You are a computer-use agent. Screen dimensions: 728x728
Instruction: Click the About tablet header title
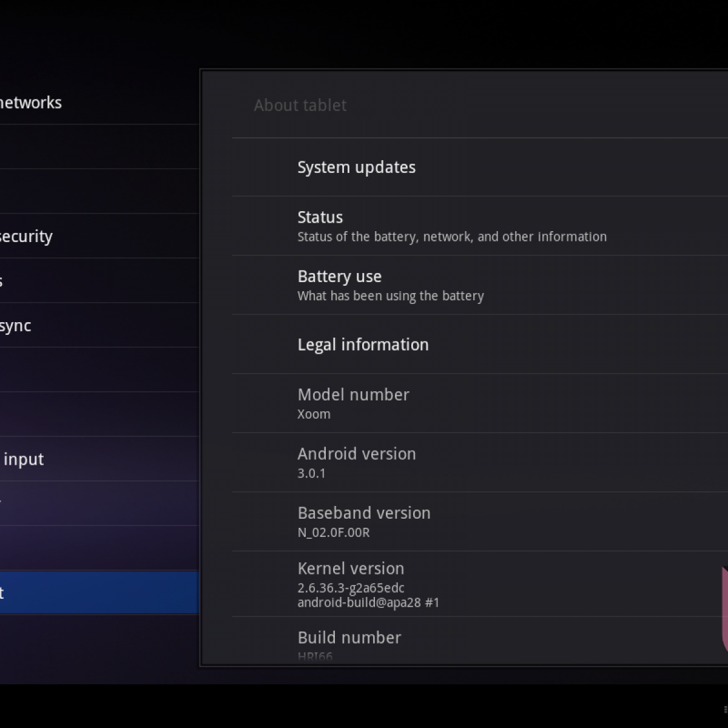(300, 106)
